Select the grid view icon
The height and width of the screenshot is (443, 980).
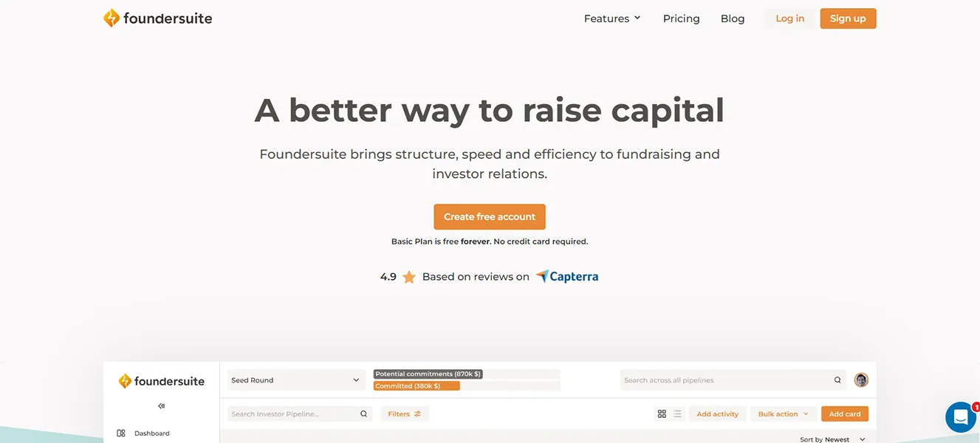point(662,413)
